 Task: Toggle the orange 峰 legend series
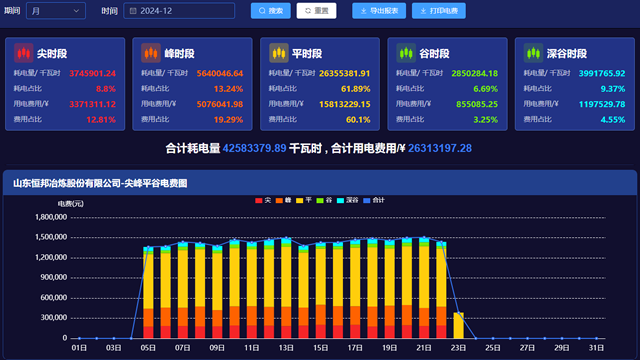point(283,200)
